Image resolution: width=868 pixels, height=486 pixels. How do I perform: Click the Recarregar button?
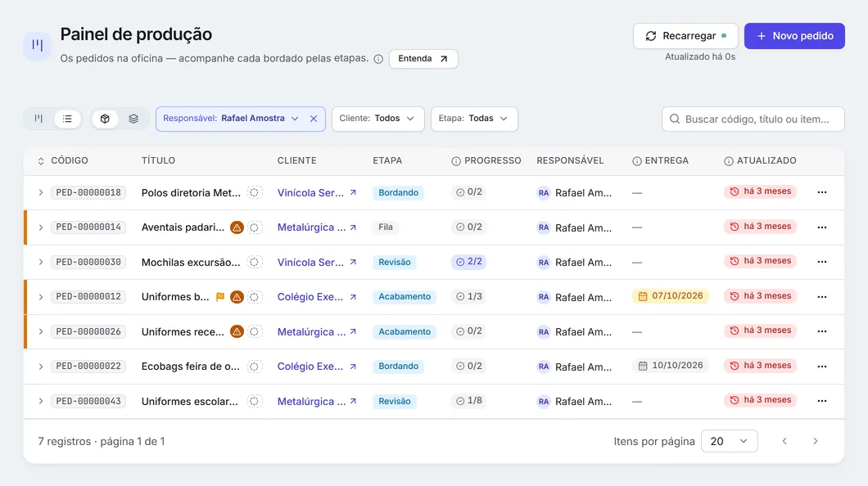click(685, 36)
